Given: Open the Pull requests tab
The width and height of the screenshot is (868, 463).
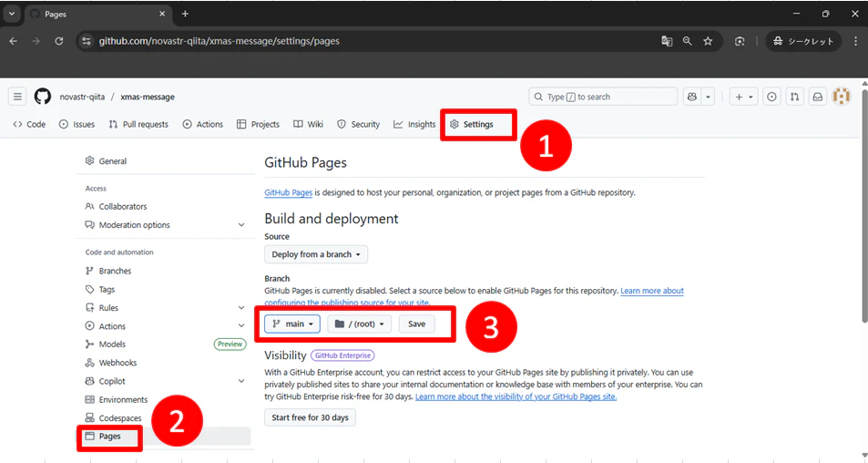Looking at the screenshot, I should pyautogui.click(x=138, y=124).
